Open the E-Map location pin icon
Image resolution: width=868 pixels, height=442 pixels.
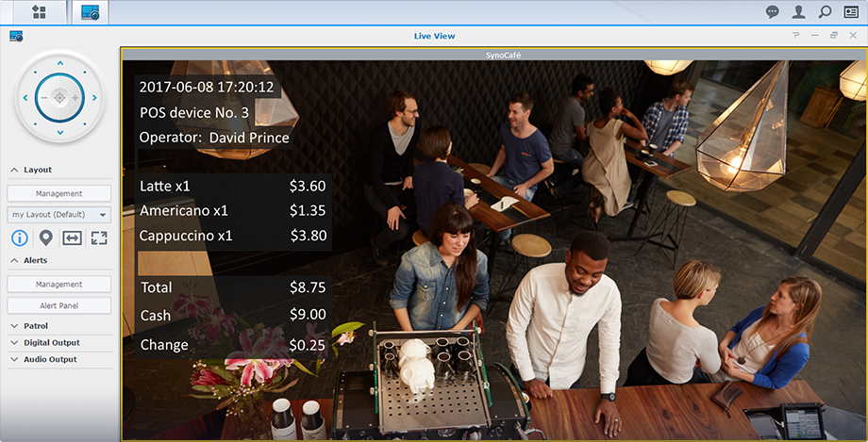tap(45, 237)
